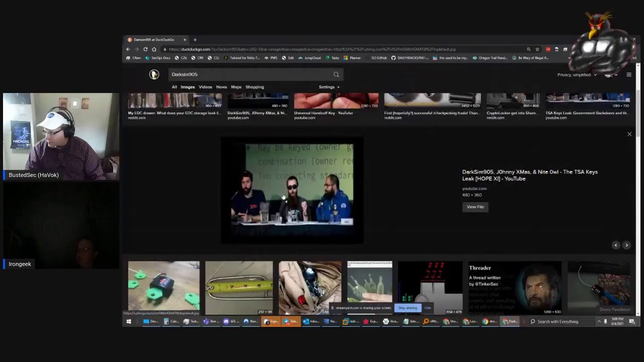Click Stop sharing in the streamyard bar
The image size is (644, 362).
point(408,308)
